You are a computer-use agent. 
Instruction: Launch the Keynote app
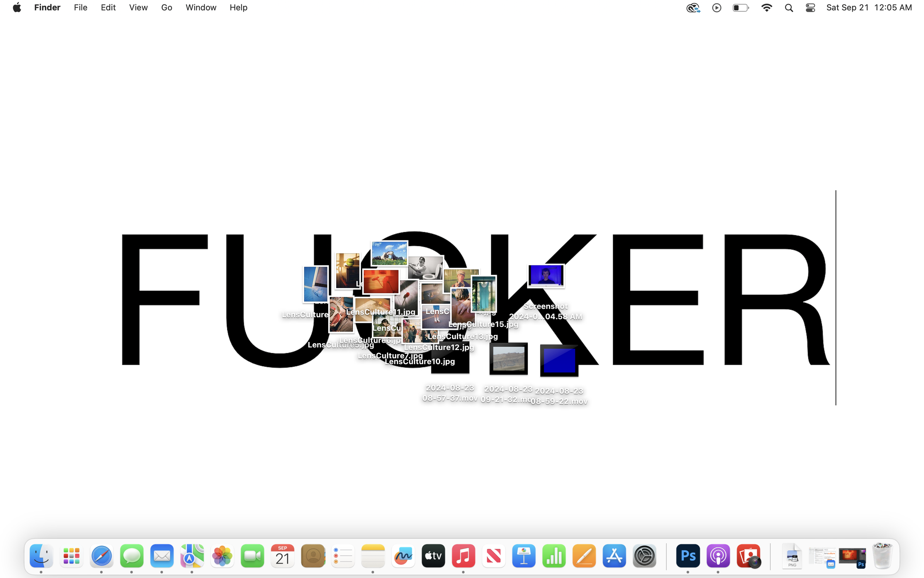524,556
